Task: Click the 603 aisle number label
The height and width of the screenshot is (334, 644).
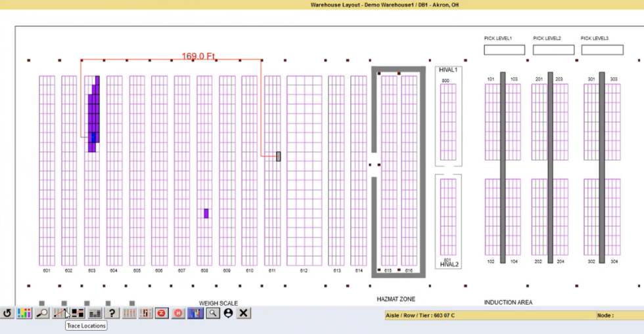Action: pyautogui.click(x=91, y=271)
